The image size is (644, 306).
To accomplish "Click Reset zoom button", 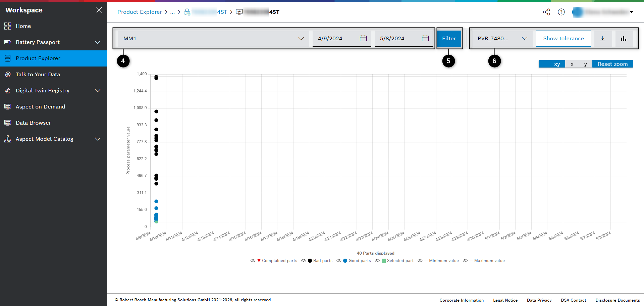I will click(x=612, y=64).
